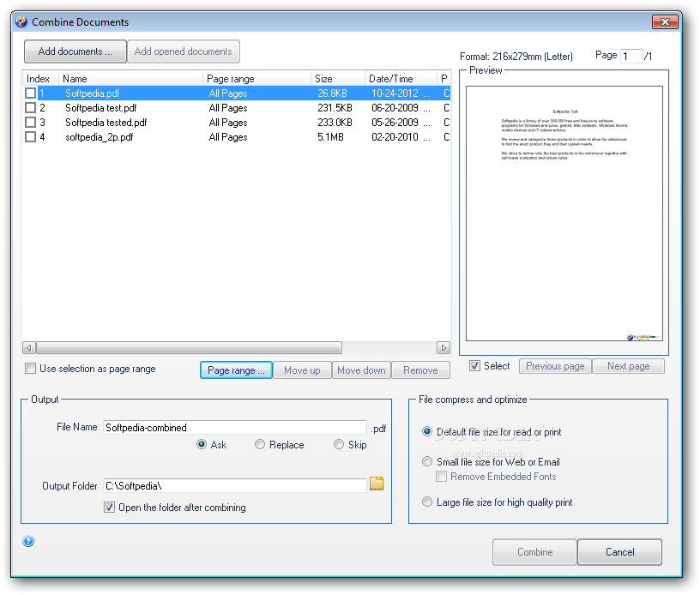
Task: Click the Move up button
Action: (x=302, y=370)
